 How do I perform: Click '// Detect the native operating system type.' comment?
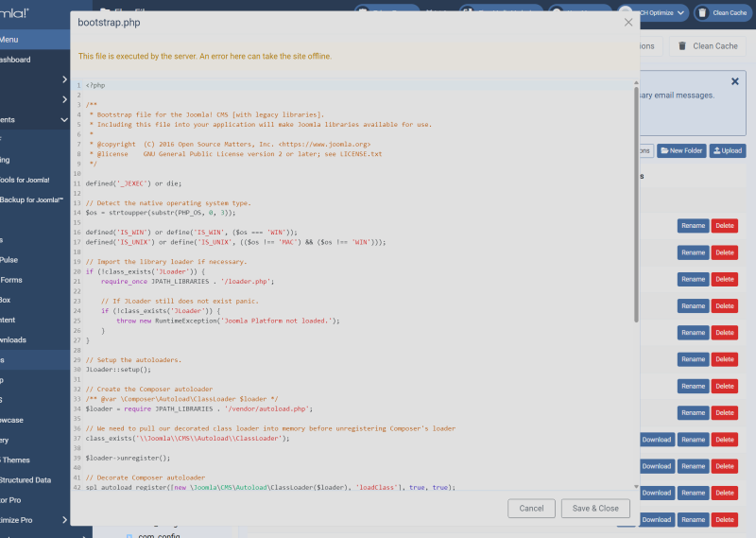click(x=168, y=203)
